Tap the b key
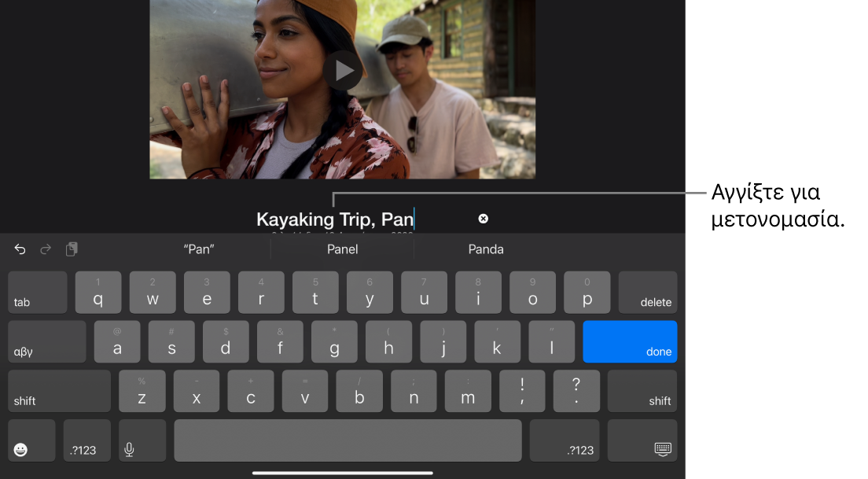 tap(359, 391)
